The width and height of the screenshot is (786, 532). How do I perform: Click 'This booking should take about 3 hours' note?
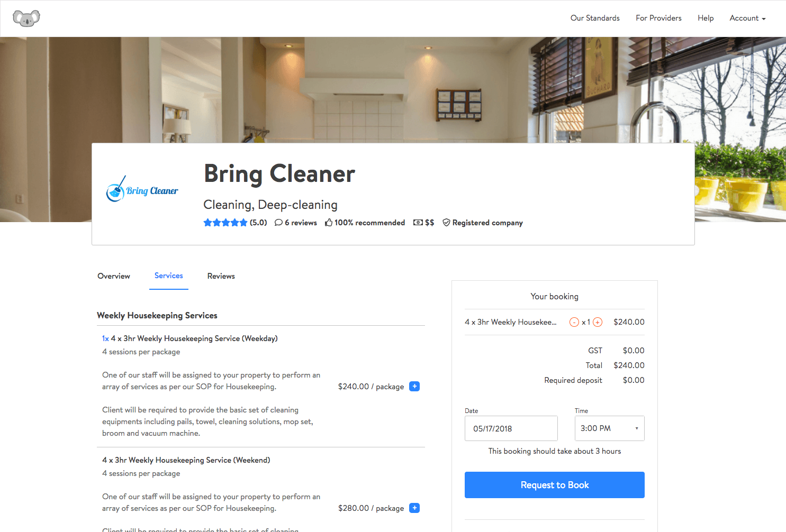555,451
